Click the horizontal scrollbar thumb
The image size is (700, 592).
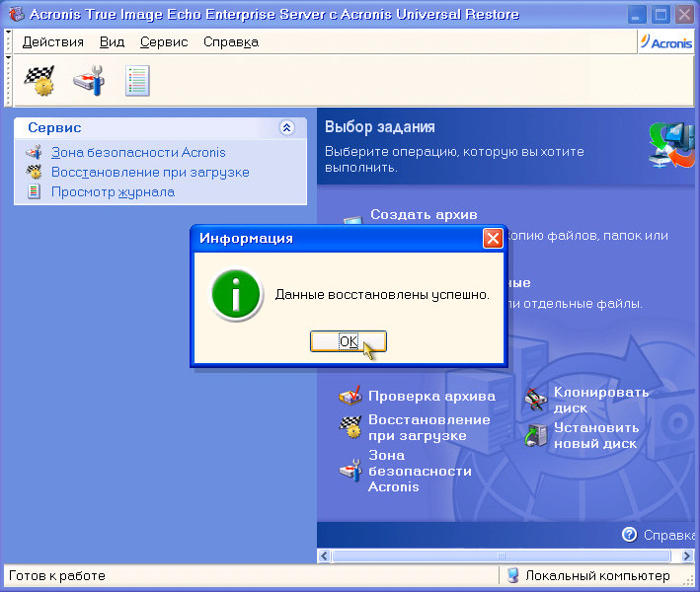[502, 556]
